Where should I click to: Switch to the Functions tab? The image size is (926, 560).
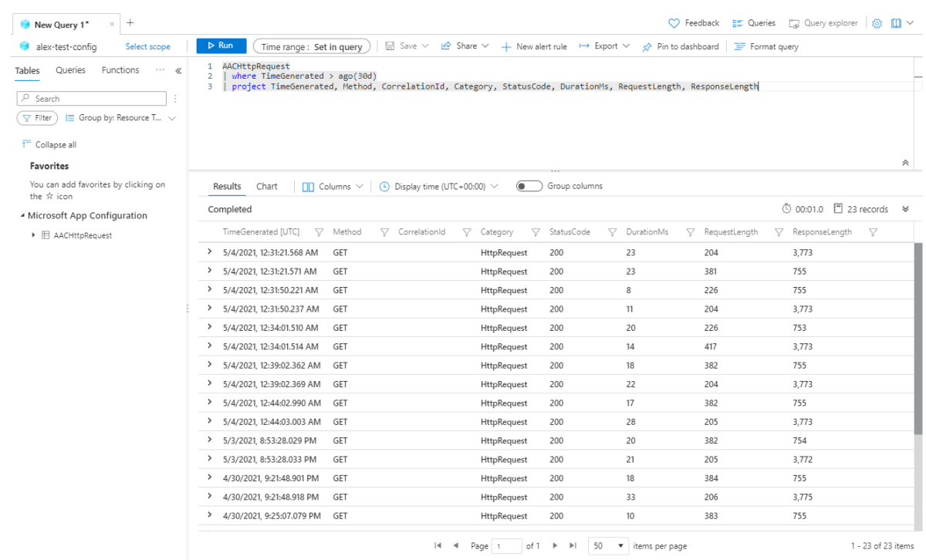pos(120,69)
